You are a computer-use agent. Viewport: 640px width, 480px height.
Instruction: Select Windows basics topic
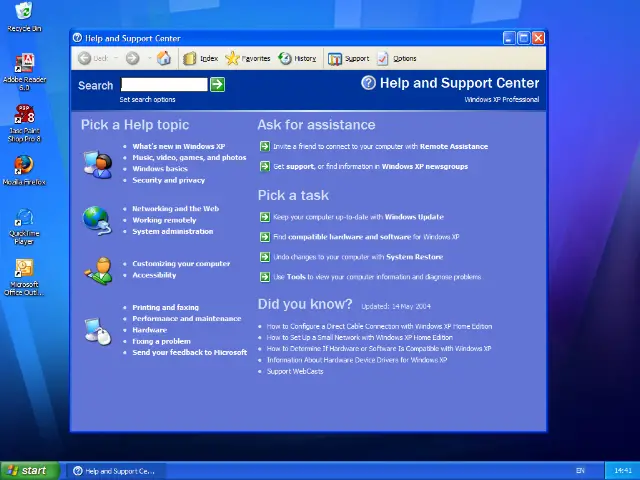coord(160,169)
